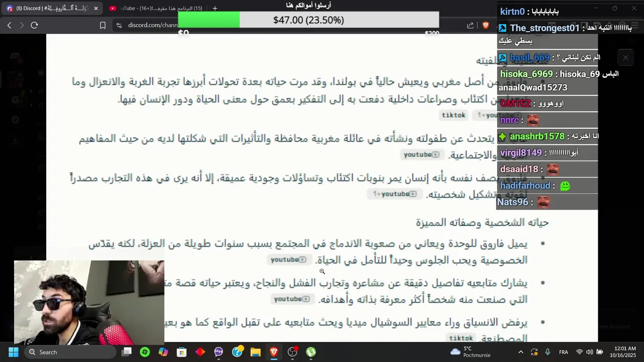Close the overlay with the X button
This screenshot has width=644, height=362.
point(625,58)
